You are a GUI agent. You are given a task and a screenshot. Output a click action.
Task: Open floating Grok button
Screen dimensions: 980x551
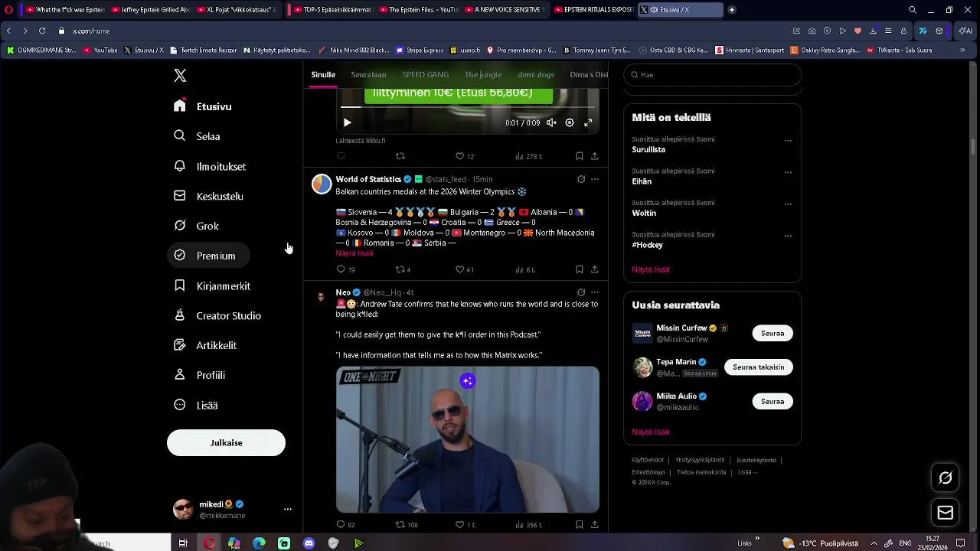(946, 478)
